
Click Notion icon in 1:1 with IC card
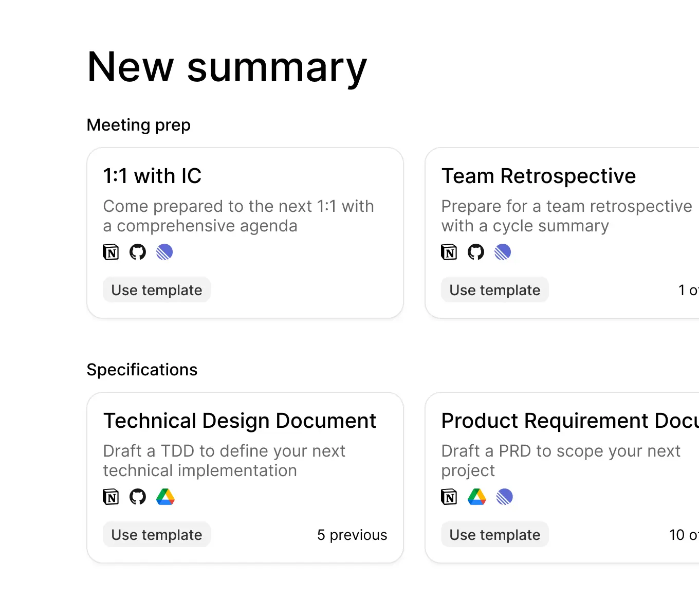click(x=111, y=252)
